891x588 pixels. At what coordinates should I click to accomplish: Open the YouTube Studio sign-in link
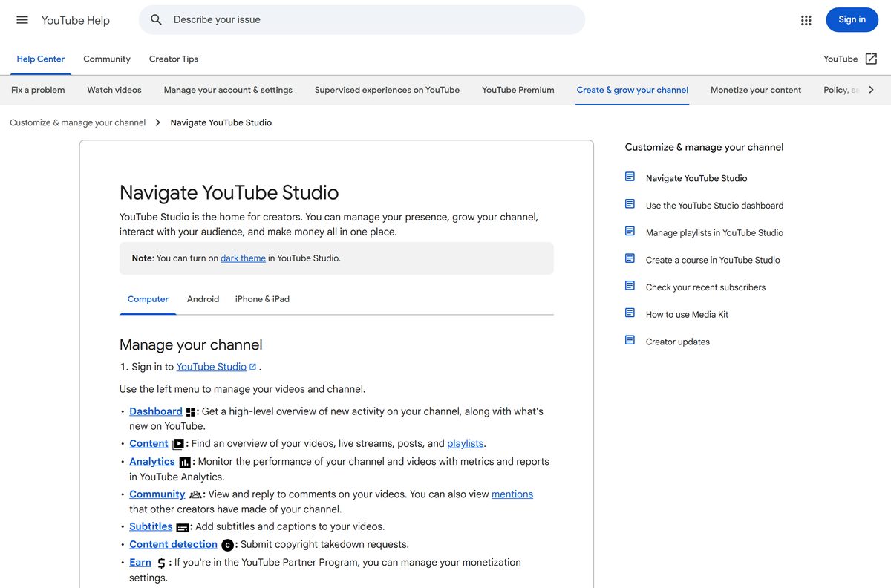(x=211, y=367)
